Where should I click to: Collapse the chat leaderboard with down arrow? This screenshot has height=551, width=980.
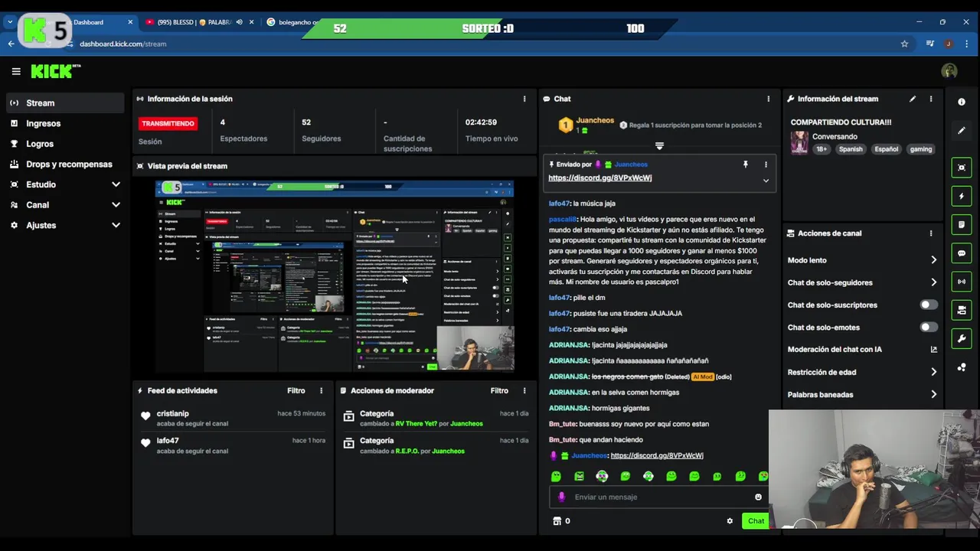coord(659,145)
